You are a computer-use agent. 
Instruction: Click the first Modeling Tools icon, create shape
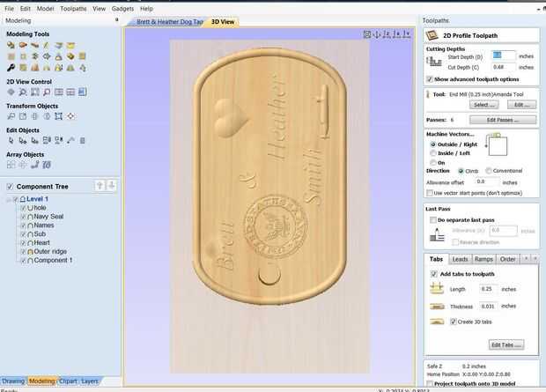coord(11,45)
